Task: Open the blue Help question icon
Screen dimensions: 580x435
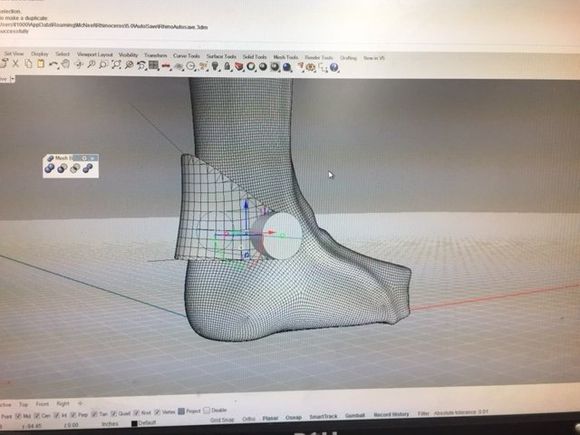Action: click(x=334, y=67)
